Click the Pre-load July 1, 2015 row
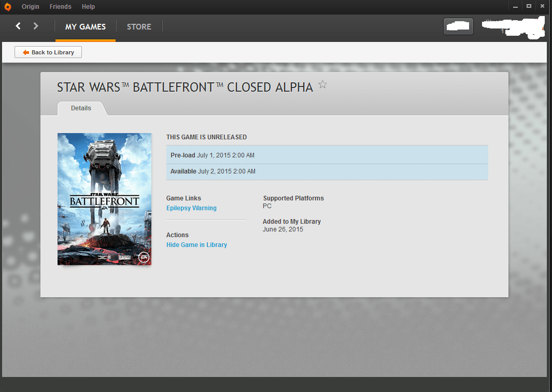The width and height of the screenshot is (552, 392). pos(327,155)
